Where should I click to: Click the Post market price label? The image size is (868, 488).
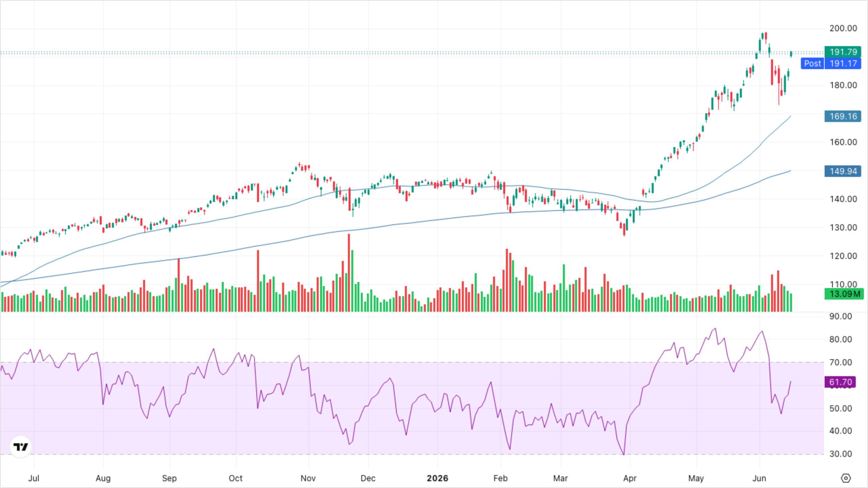pyautogui.click(x=831, y=63)
